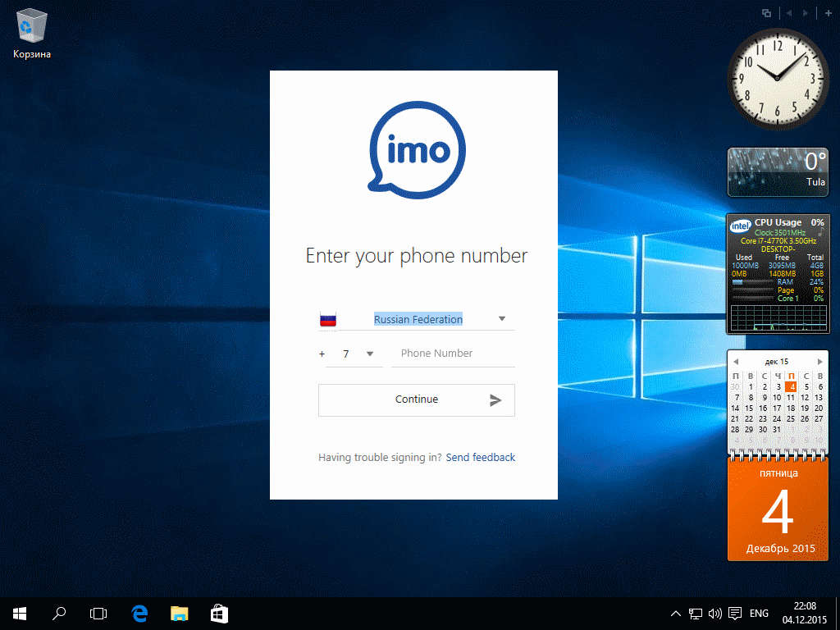Click the Continue button
Viewport: 840px width, 630px height.
tap(416, 399)
